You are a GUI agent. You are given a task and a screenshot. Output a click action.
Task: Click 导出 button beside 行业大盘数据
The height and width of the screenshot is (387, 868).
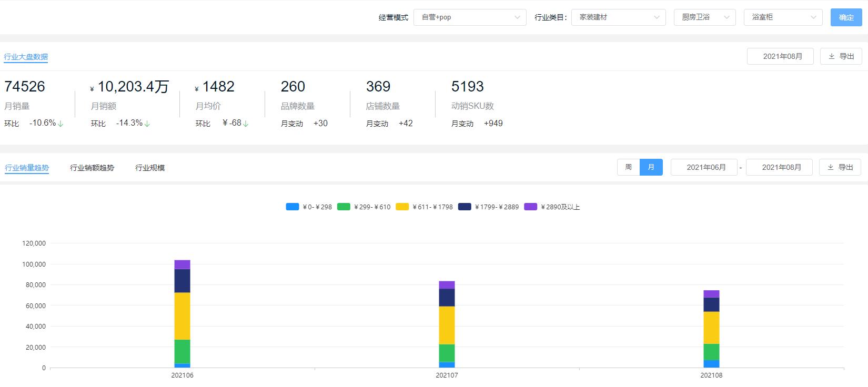click(x=841, y=56)
